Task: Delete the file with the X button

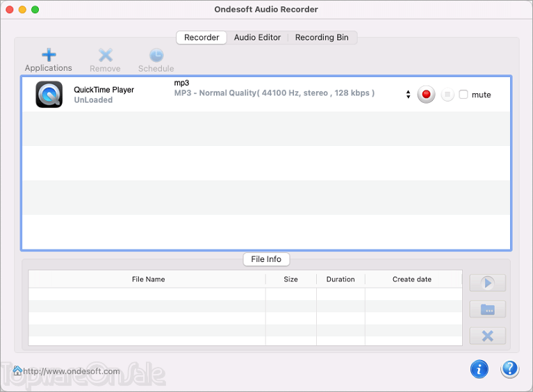Action: (487, 336)
